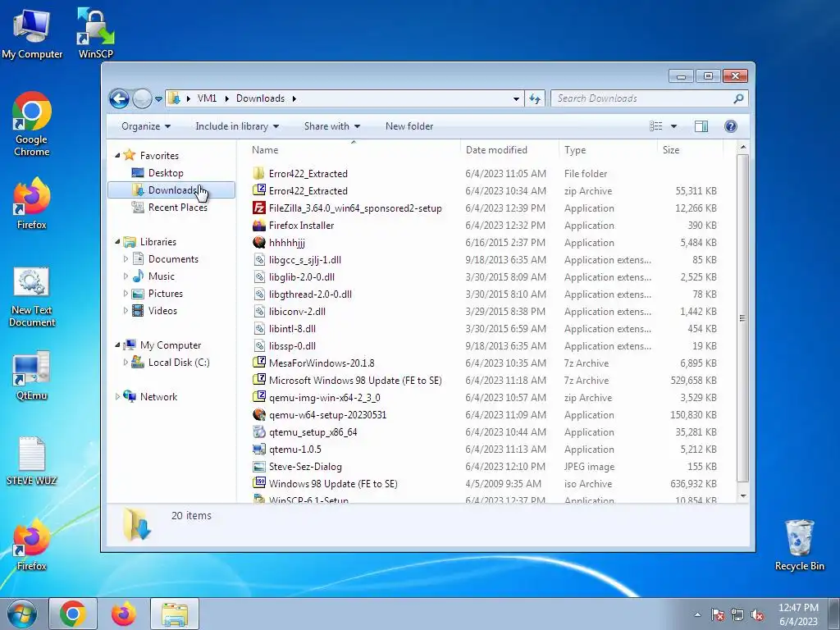
Task: Select Recent Places under Favorites
Action: pos(177,208)
